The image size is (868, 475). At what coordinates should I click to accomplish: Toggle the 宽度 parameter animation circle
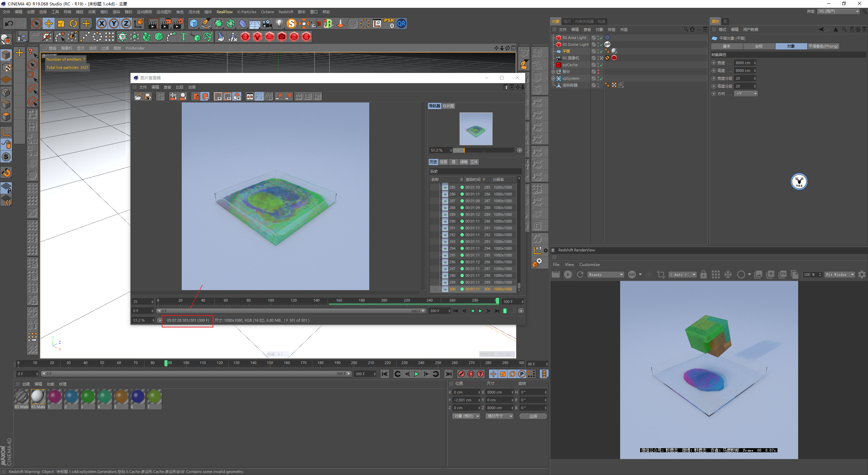coord(714,63)
